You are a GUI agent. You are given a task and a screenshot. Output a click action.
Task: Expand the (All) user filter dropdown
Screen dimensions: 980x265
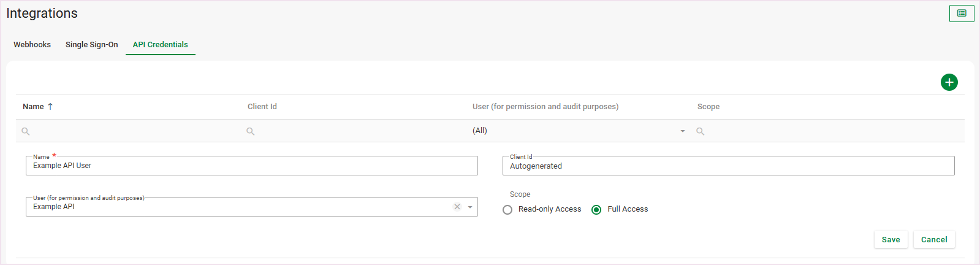[682, 131]
